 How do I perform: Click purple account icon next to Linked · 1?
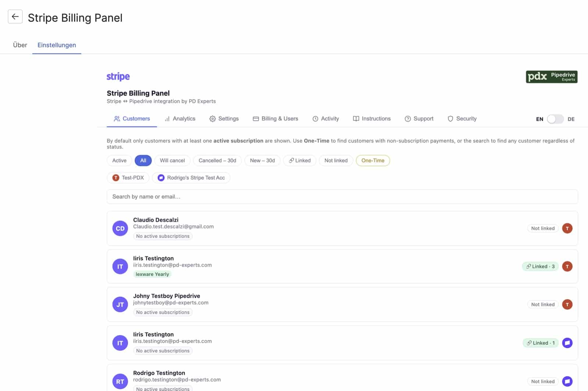567,343
